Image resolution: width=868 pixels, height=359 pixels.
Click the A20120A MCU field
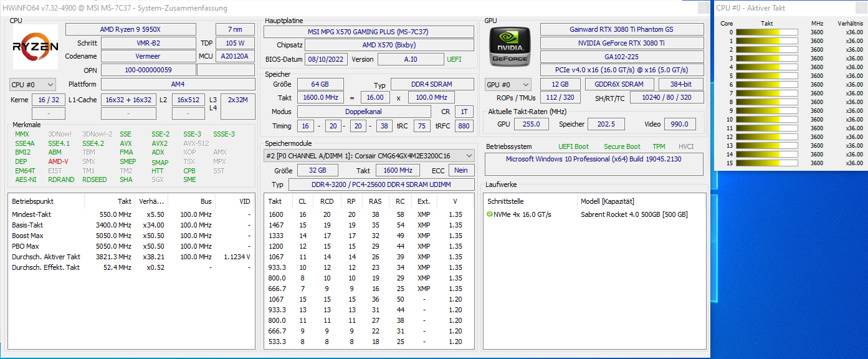235,56
